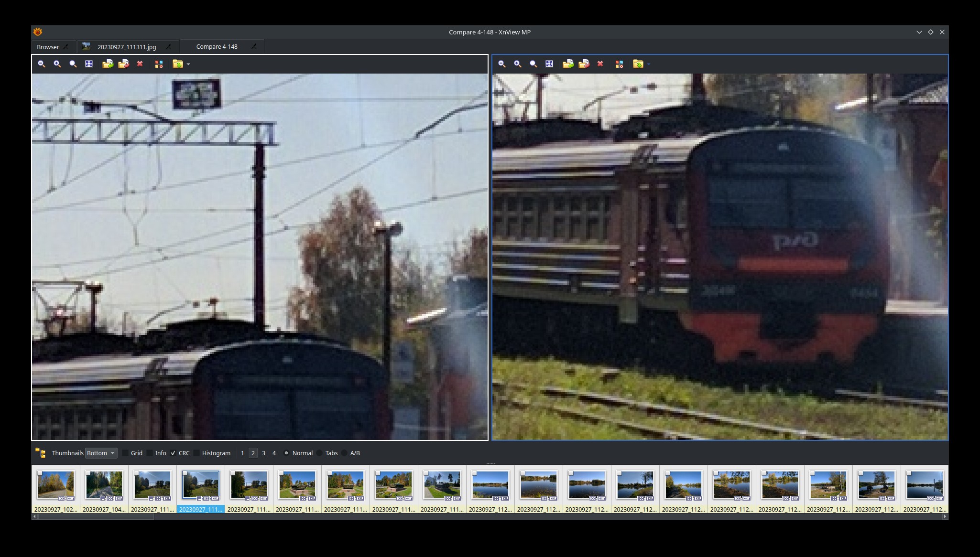
Task: Set compare view count to 4
Action: click(x=274, y=453)
